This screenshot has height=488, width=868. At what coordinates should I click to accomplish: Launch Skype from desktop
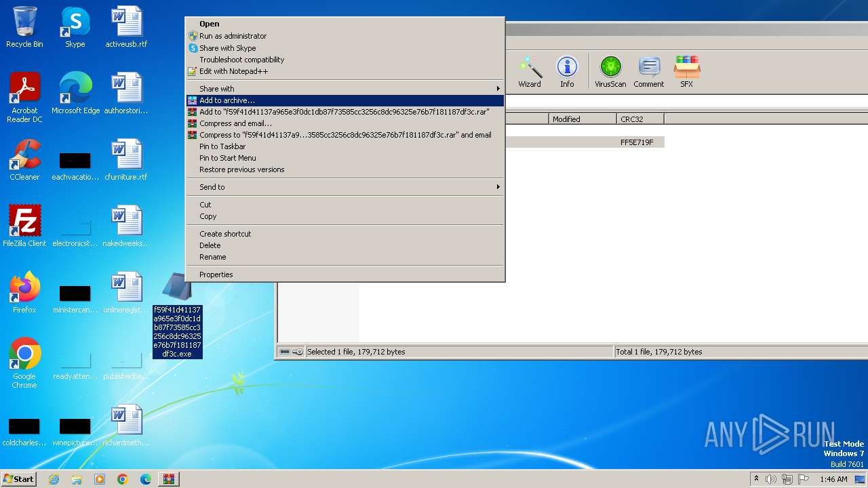click(75, 27)
